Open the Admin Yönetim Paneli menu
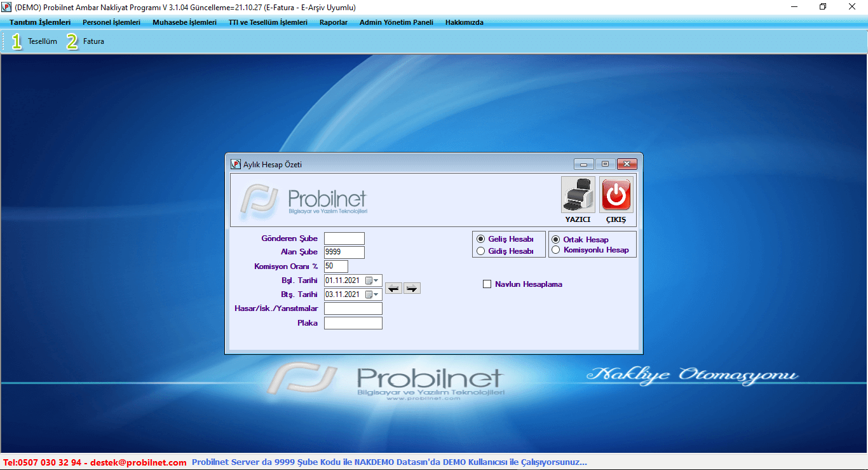Screen dimensions: 868x470 396,22
